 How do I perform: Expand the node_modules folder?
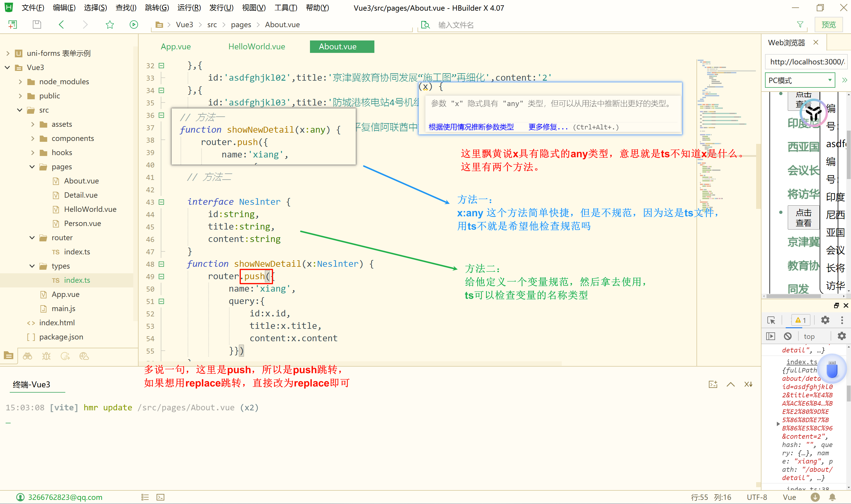click(20, 82)
